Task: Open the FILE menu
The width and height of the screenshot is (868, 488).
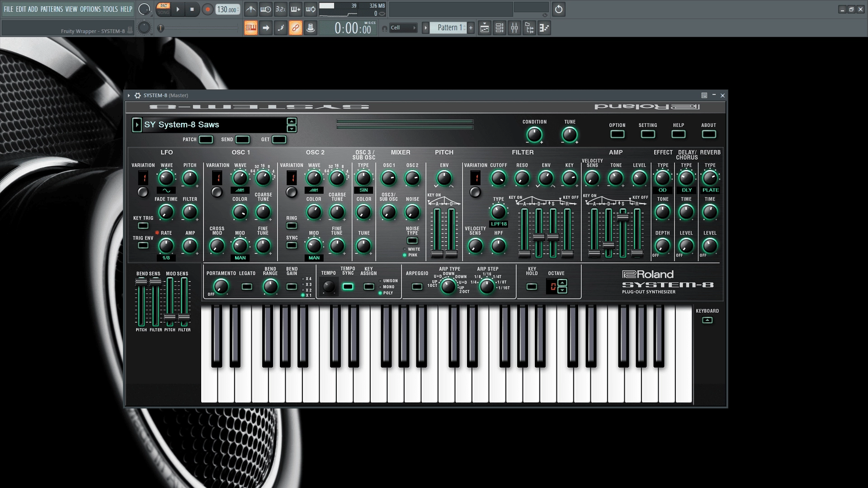Action: [x=9, y=9]
